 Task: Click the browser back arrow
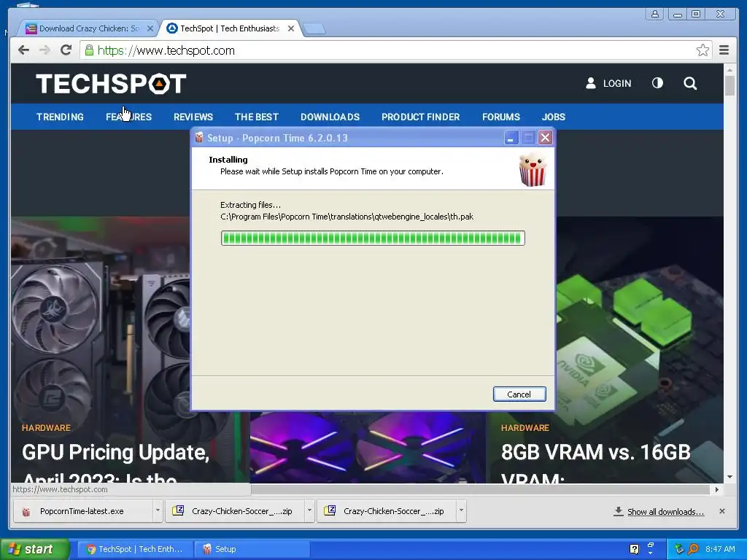coord(23,50)
